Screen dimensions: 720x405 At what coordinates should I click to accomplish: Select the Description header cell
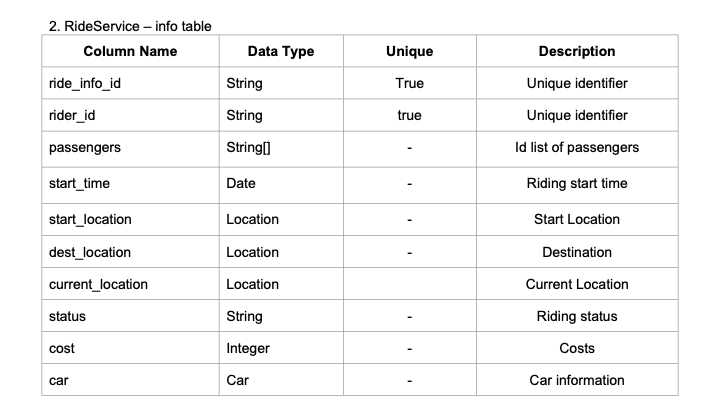click(x=577, y=51)
